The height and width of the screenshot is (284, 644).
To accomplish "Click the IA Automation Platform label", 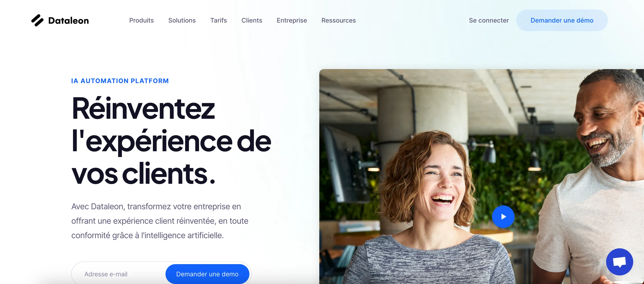I will click(120, 81).
